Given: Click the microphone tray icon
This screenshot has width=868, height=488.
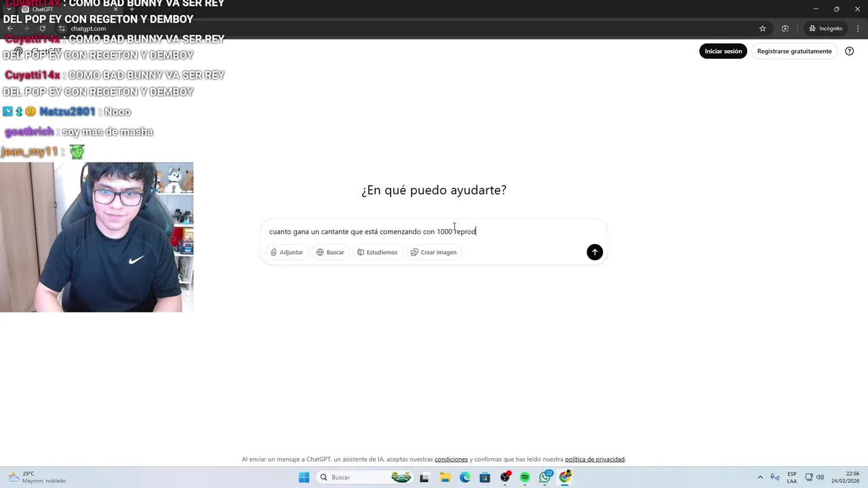Looking at the screenshot, I should (774, 477).
